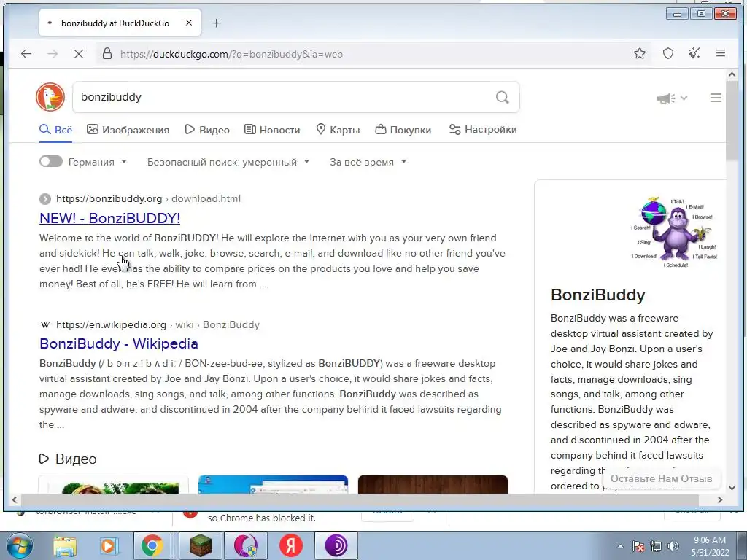Image resolution: width=747 pixels, height=560 pixels.
Task: Bookmark this page with the star icon
Action: tap(639, 53)
